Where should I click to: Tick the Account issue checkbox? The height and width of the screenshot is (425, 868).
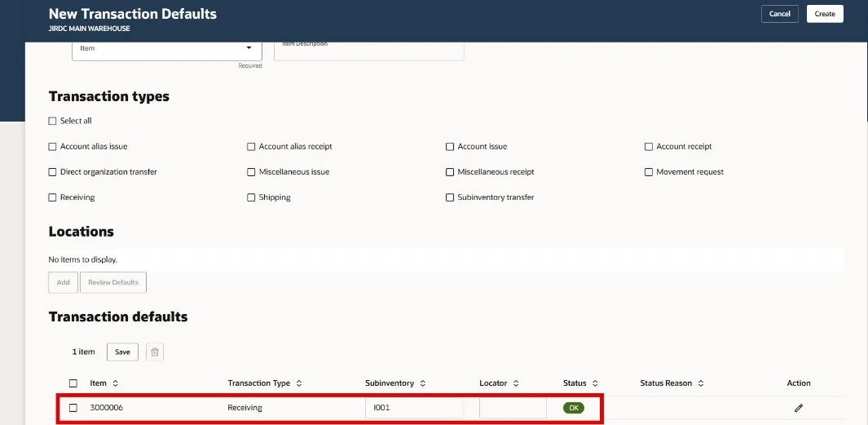click(x=450, y=147)
